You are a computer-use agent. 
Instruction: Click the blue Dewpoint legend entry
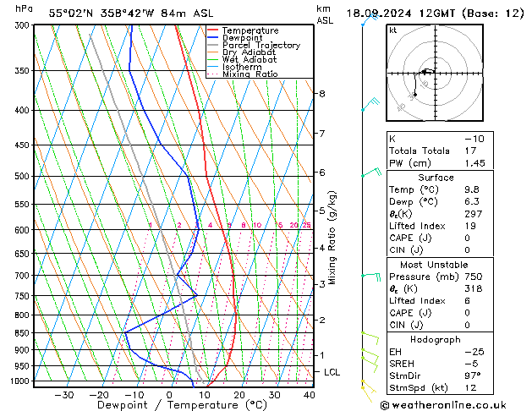tap(244, 38)
